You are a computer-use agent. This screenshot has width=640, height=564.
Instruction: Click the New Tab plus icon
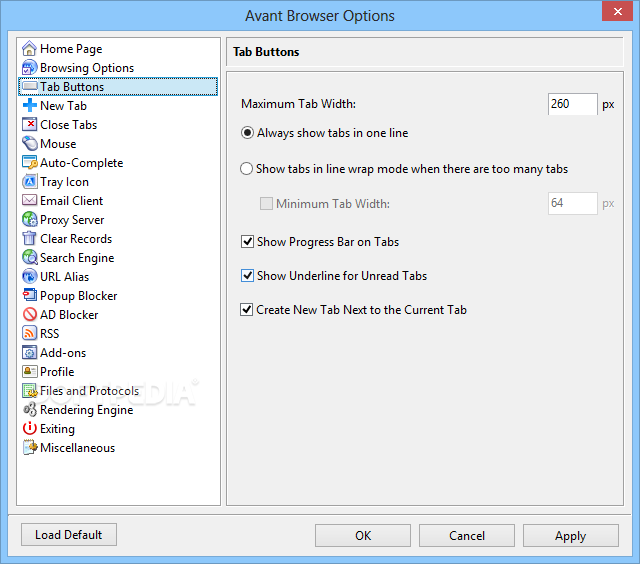(29, 106)
